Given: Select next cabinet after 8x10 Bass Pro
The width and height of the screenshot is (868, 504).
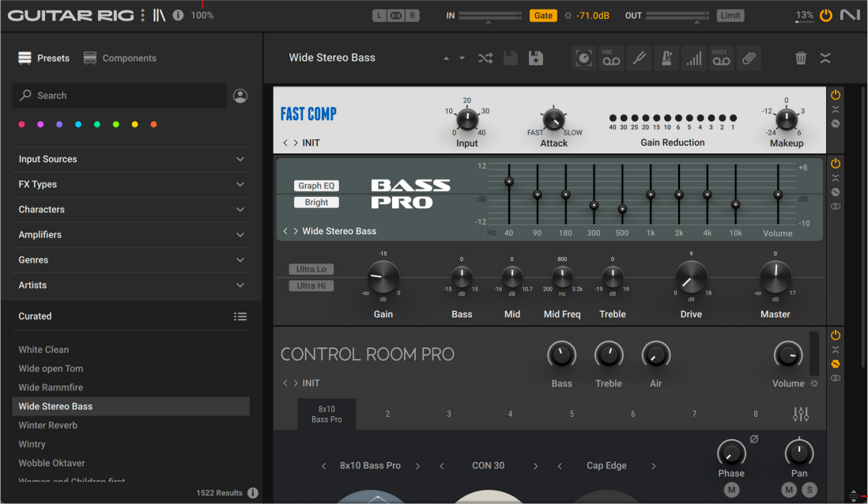Looking at the screenshot, I should click(417, 466).
